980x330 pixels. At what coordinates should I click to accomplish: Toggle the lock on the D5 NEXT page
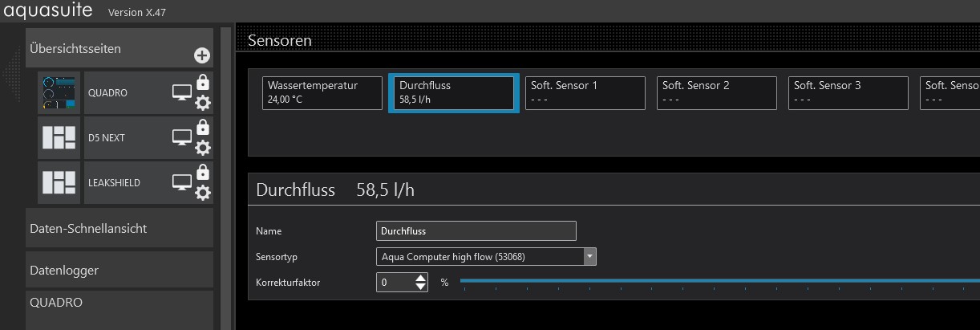pyautogui.click(x=203, y=127)
